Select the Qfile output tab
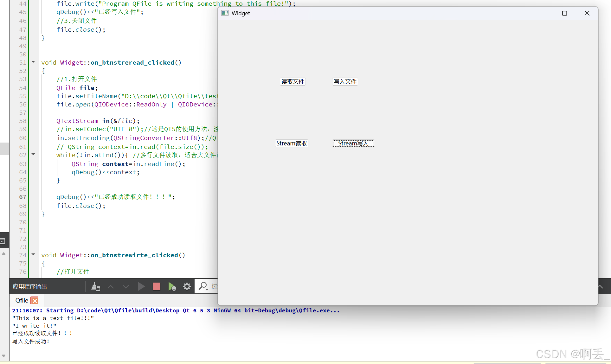The width and height of the screenshot is (611, 364). [x=22, y=301]
